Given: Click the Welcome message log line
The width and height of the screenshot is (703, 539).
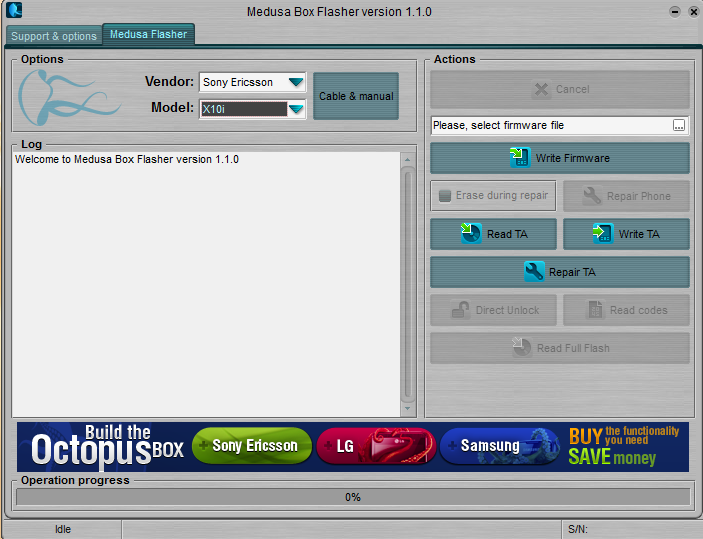Looking at the screenshot, I should [127, 159].
